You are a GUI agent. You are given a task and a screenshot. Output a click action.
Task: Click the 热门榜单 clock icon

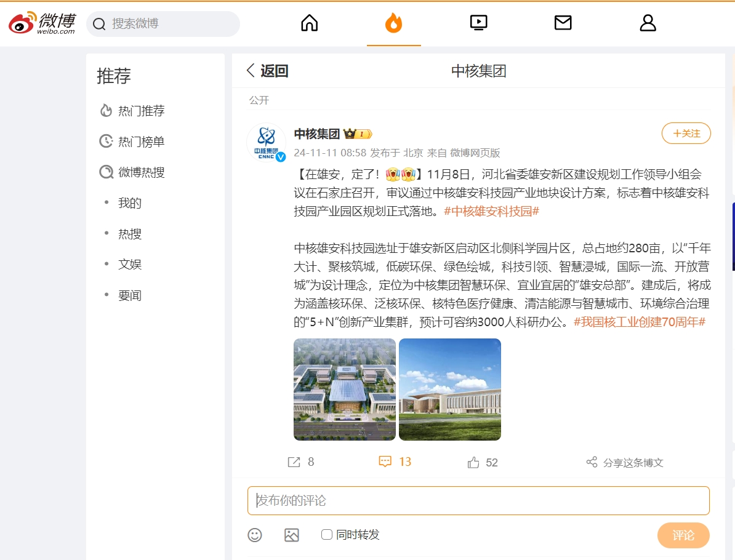click(x=106, y=141)
